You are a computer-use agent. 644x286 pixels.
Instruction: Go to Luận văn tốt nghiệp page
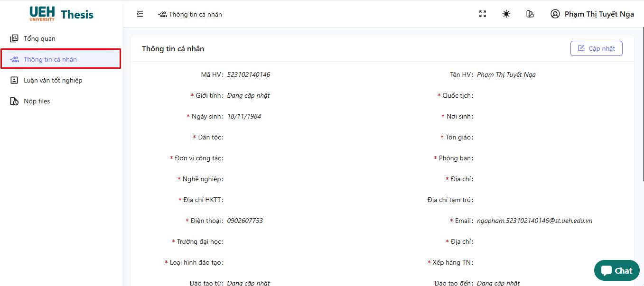point(53,81)
